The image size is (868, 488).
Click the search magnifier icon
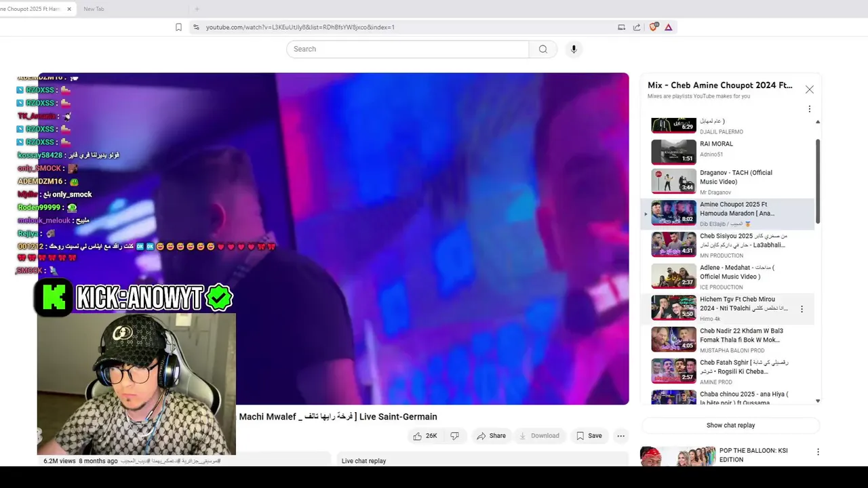(x=542, y=49)
